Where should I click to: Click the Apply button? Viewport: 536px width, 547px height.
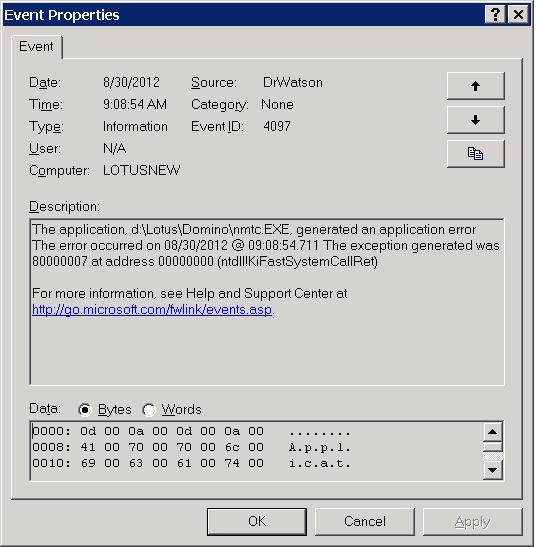472,522
